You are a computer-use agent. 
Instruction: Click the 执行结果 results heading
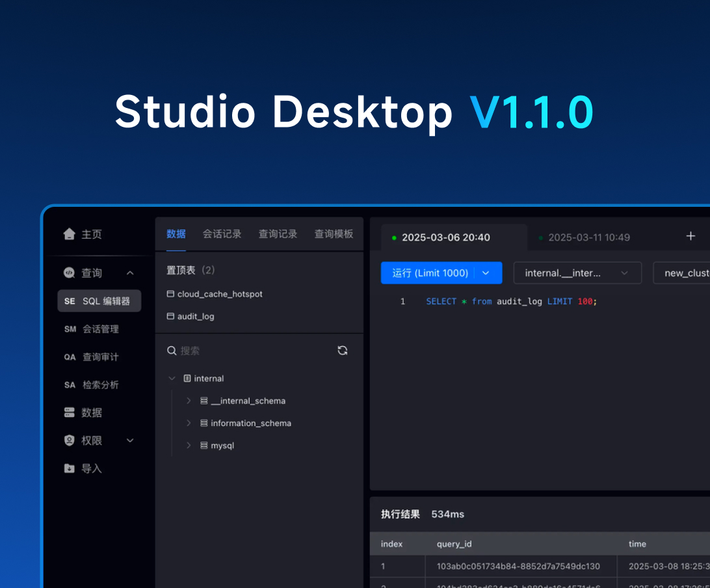(401, 514)
